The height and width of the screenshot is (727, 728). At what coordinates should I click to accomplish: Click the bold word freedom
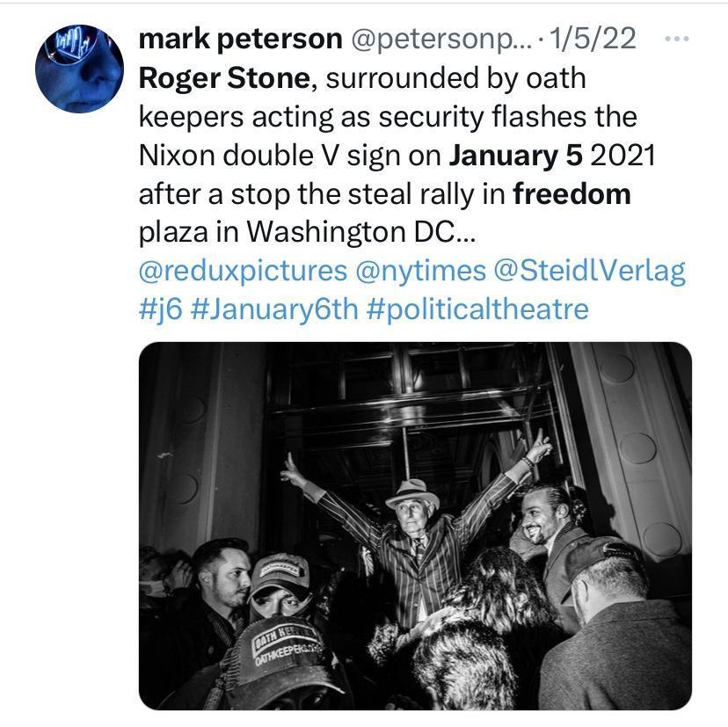(572, 193)
